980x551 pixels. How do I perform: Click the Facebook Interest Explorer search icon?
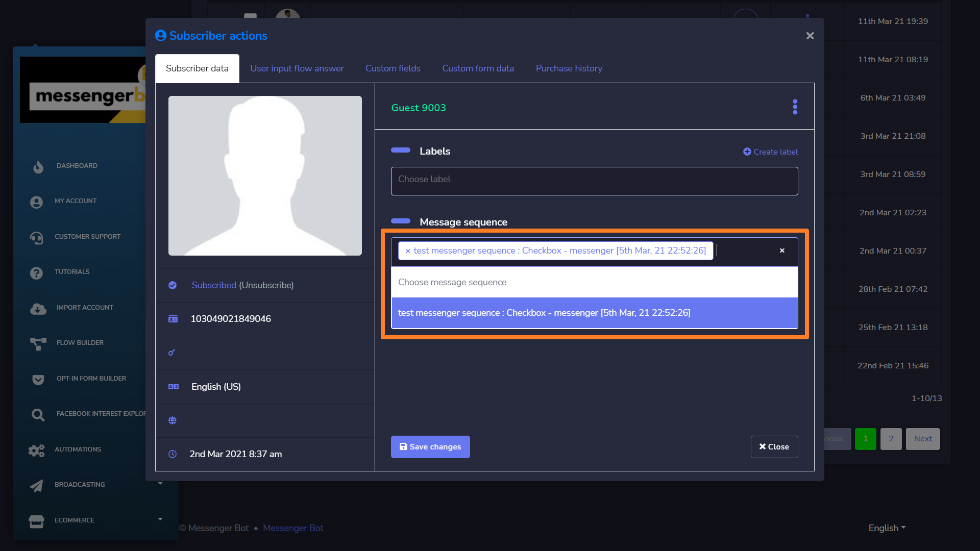38,415
